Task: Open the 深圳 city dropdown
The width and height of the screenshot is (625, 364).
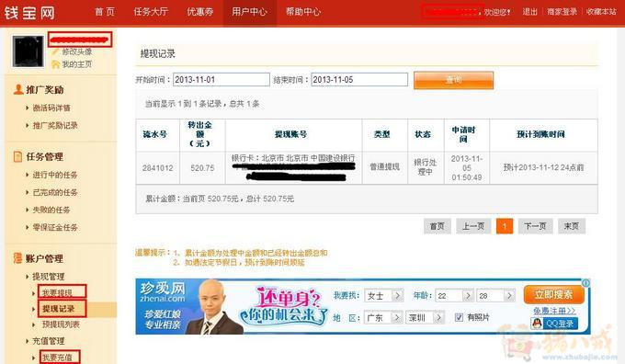Action: [425, 317]
